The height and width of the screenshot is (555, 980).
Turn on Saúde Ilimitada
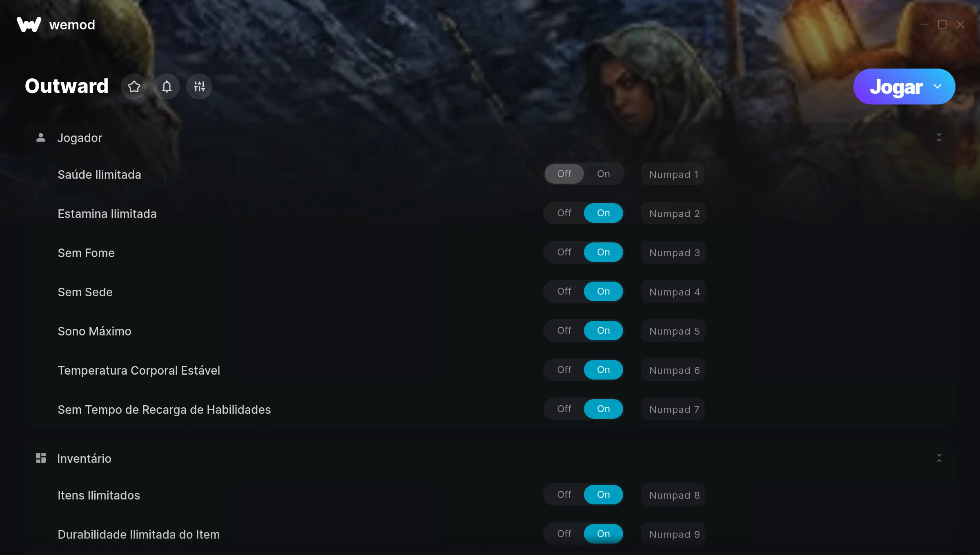[x=604, y=174]
